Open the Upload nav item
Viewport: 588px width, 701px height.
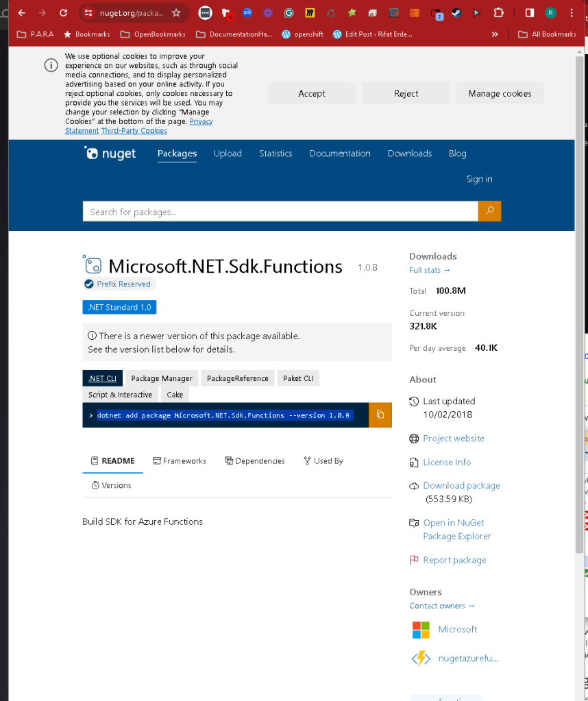[x=228, y=153]
